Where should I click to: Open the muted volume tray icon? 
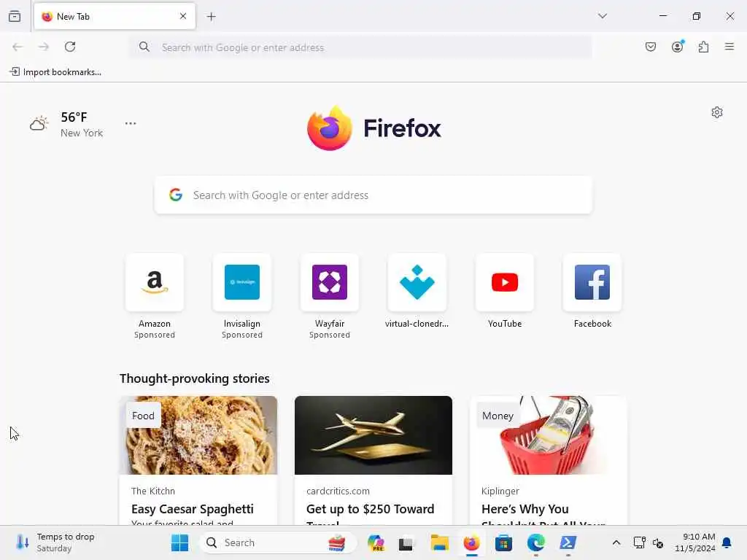[x=658, y=542]
